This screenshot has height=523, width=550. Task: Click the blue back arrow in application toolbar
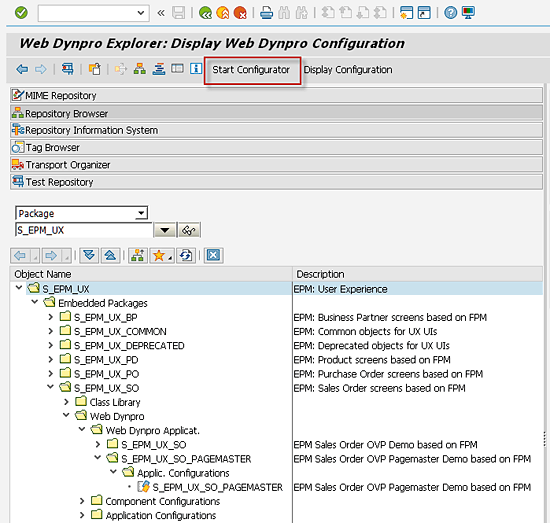(x=22, y=69)
